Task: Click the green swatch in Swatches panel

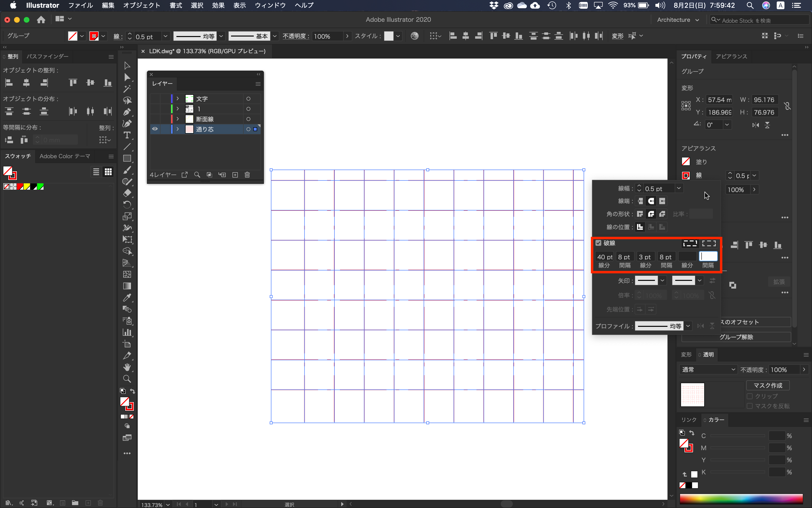Action: point(40,187)
